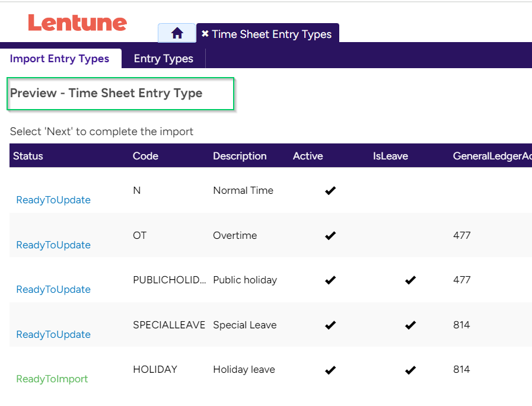Select code cell 'OT'

(x=139, y=235)
